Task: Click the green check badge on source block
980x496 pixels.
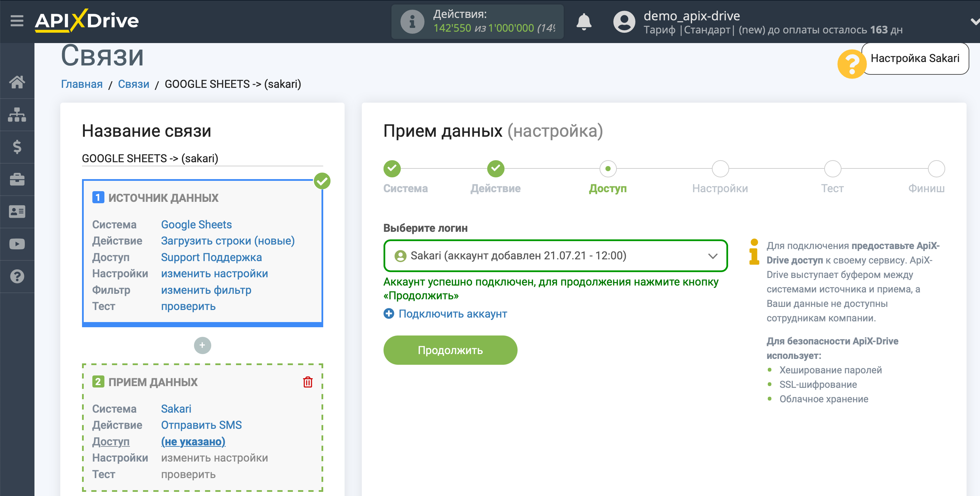Action: [x=322, y=181]
